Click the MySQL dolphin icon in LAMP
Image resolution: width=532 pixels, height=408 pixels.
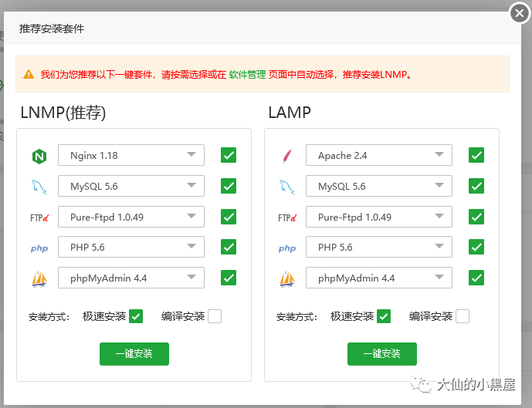287,187
